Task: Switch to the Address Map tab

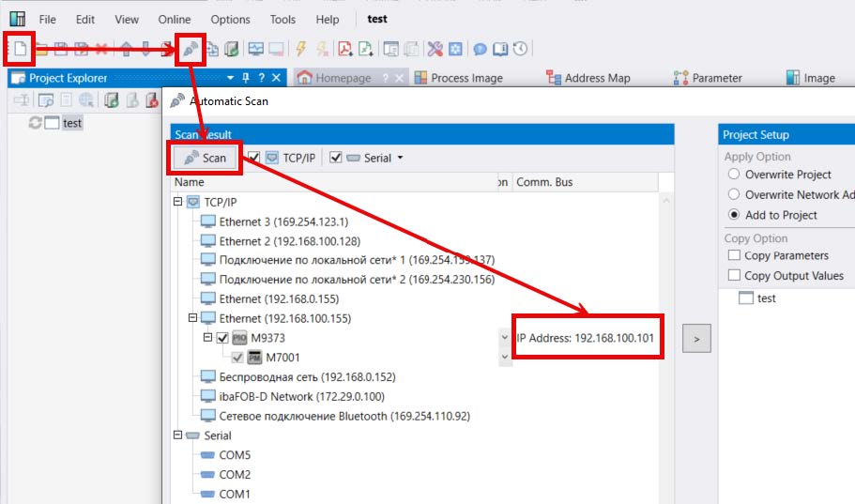Action: (588, 78)
